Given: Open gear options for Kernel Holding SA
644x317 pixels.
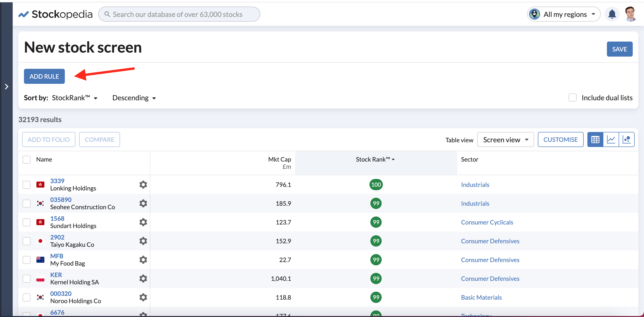Looking at the screenshot, I should click(x=143, y=278).
